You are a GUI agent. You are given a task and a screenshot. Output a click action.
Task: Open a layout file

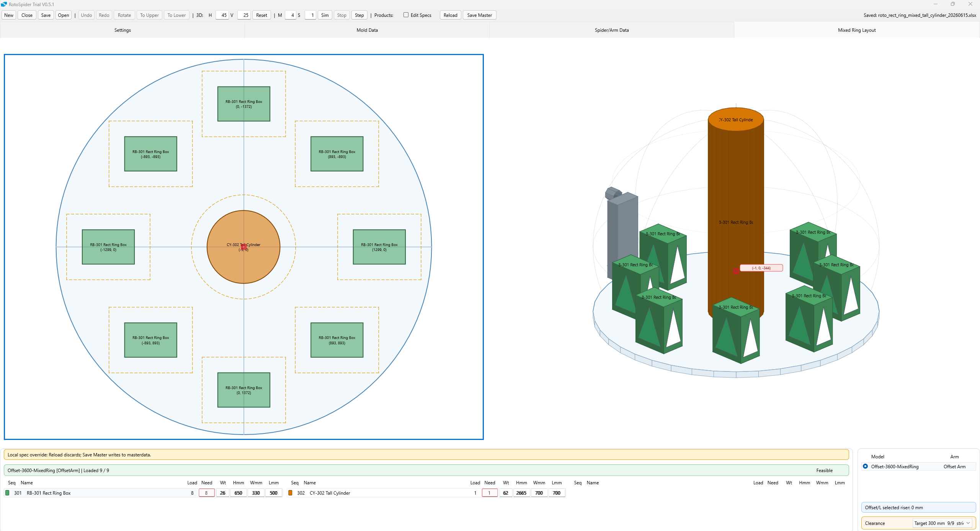[64, 15]
